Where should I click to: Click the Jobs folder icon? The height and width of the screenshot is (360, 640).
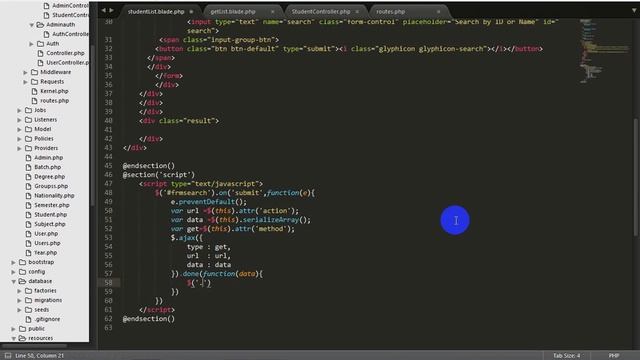29,110
